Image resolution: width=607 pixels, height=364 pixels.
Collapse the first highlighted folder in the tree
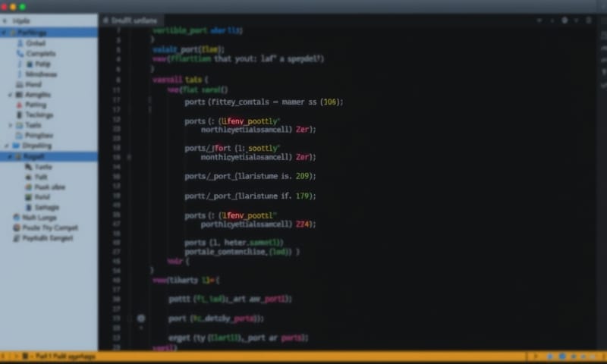pyautogui.click(x=5, y=33)
